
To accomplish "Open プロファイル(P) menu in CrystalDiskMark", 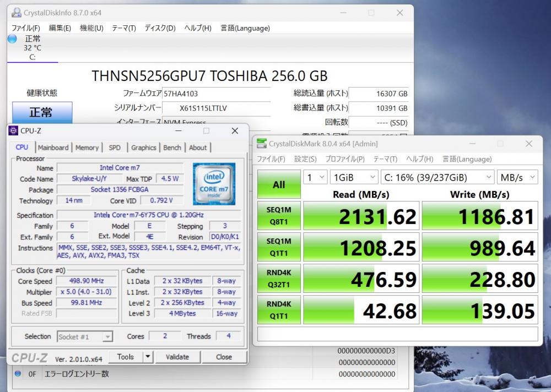I will pyautogui.click(x=345, y=159).
